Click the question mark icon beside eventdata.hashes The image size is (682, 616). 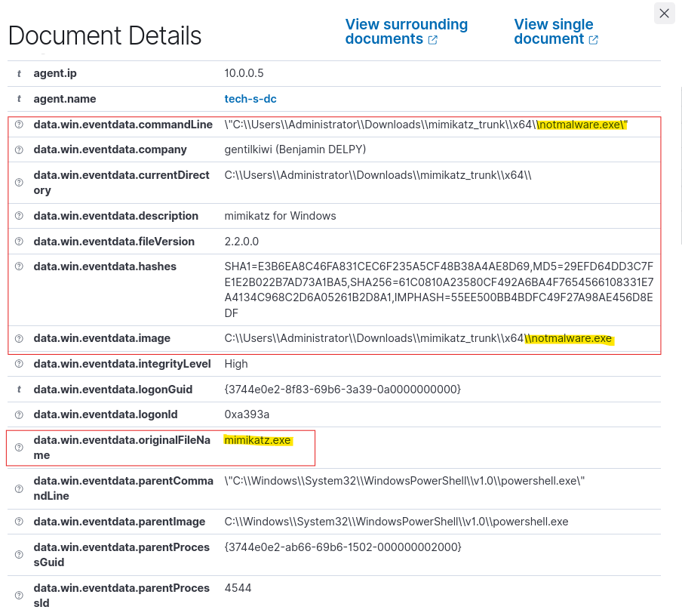coord(19,266)
